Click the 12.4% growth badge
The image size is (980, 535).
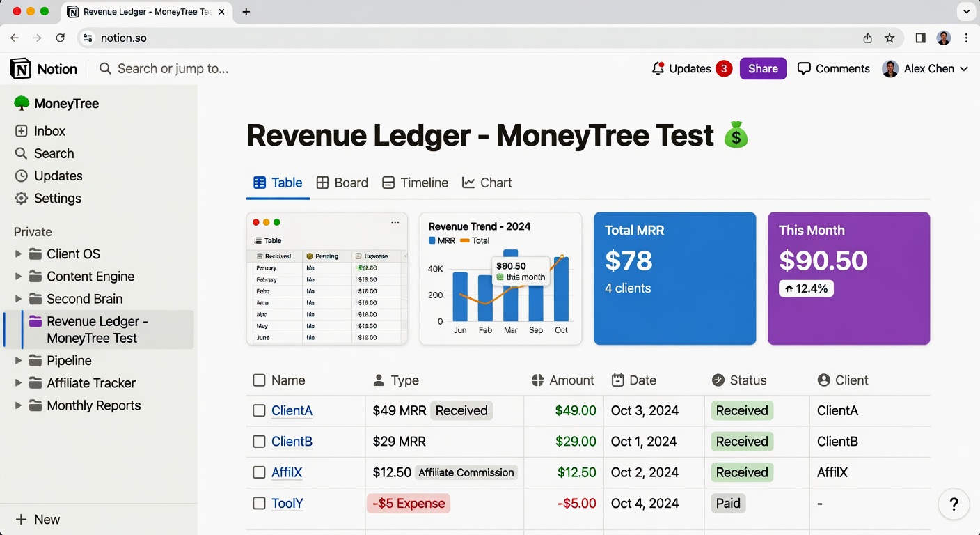(x=806, y=288)
